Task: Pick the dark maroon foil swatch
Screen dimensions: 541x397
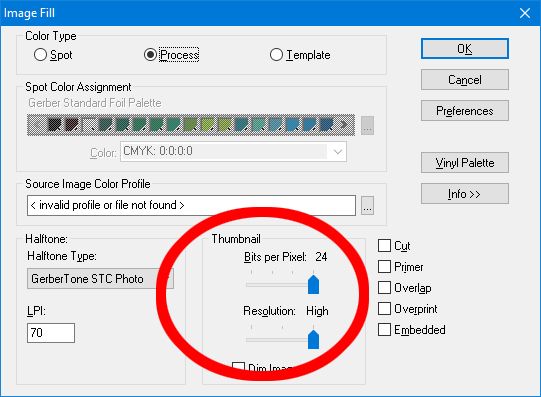Action: (x=72, y=125)
